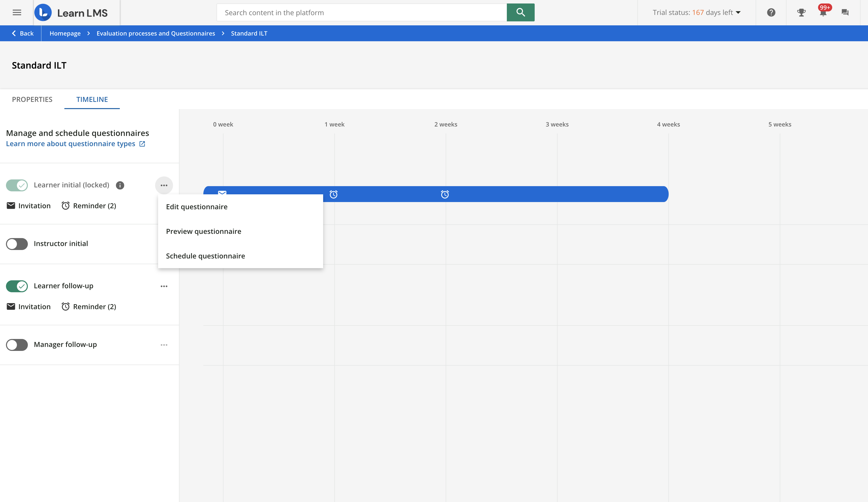Switch to the Properties tab
The height and width of the screenshot is (502, 868).
32,99
